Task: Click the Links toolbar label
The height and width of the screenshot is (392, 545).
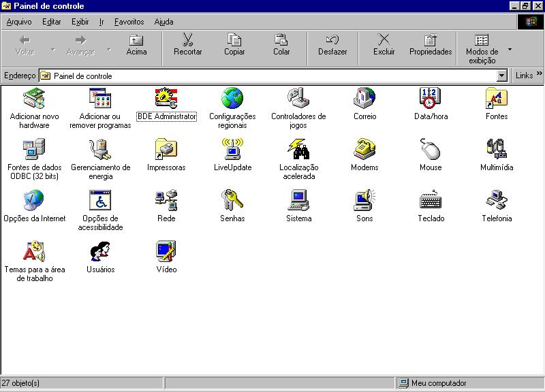Action: point(524,76)
